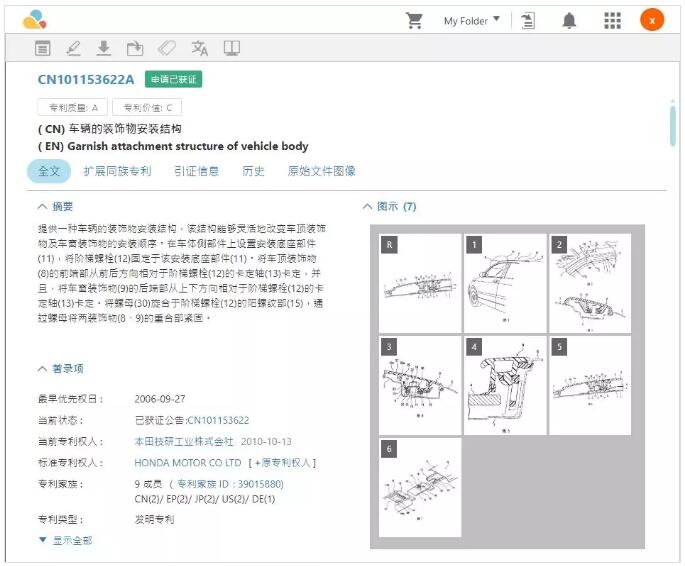Screen dimensions: 685x566
Task: Click the save-to-folder toolbar icon
Action: pos(134,48)
